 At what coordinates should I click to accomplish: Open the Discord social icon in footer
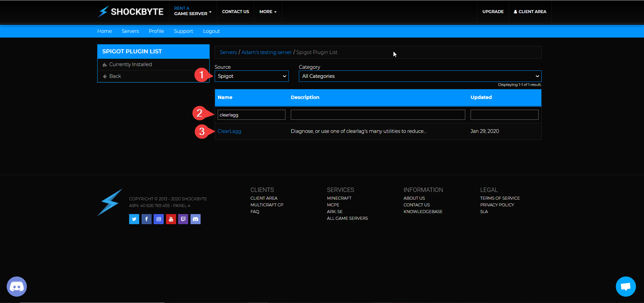[196, 219]
